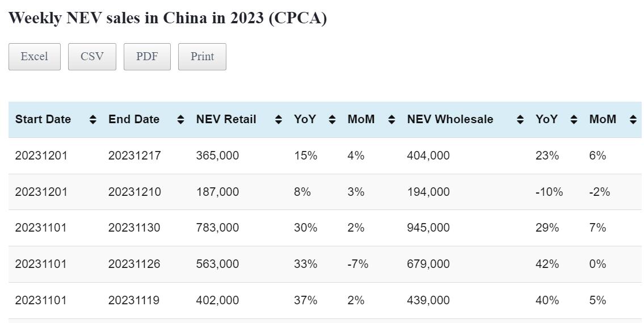644x323 pixels.
Task: Click the sort arrows beside End Date
Action: (x=180, y=120)
